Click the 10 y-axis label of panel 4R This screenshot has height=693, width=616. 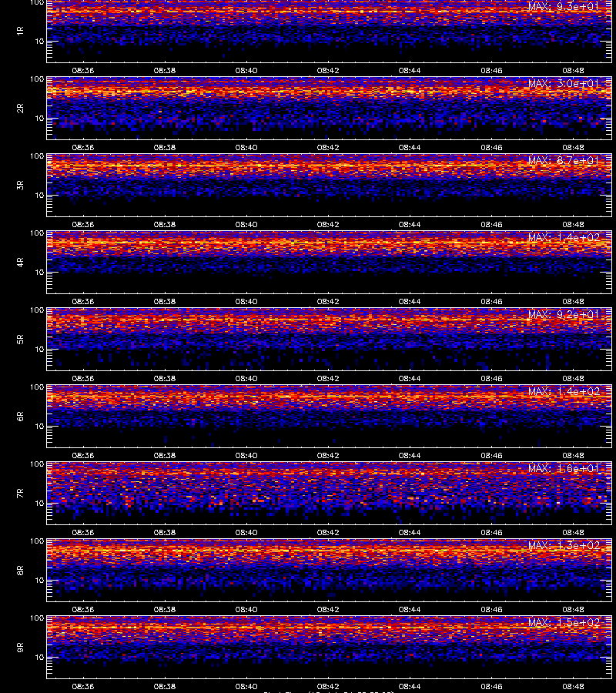39,273
